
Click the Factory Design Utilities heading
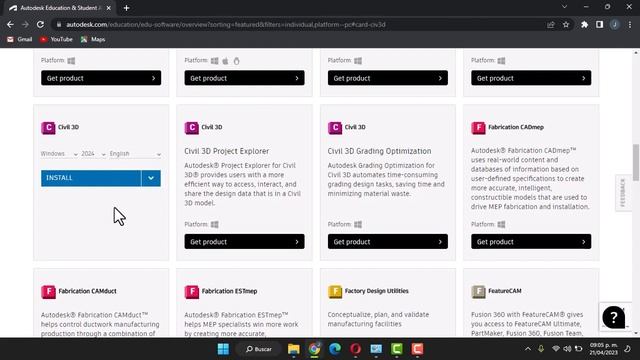(x=376, y=291)
